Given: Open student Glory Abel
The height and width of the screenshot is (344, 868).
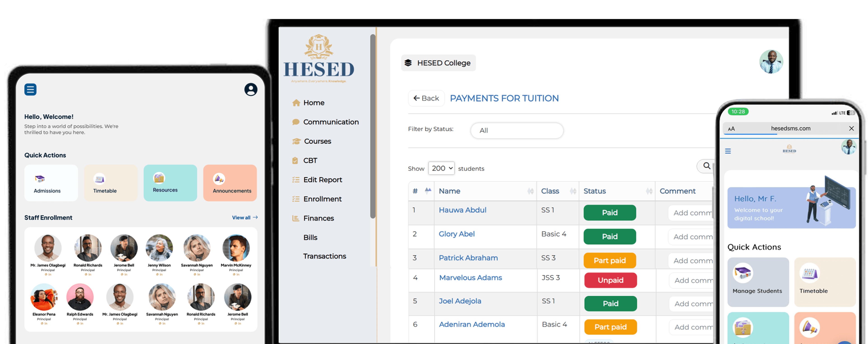Looking at the screenshot, I should [456, 234].
